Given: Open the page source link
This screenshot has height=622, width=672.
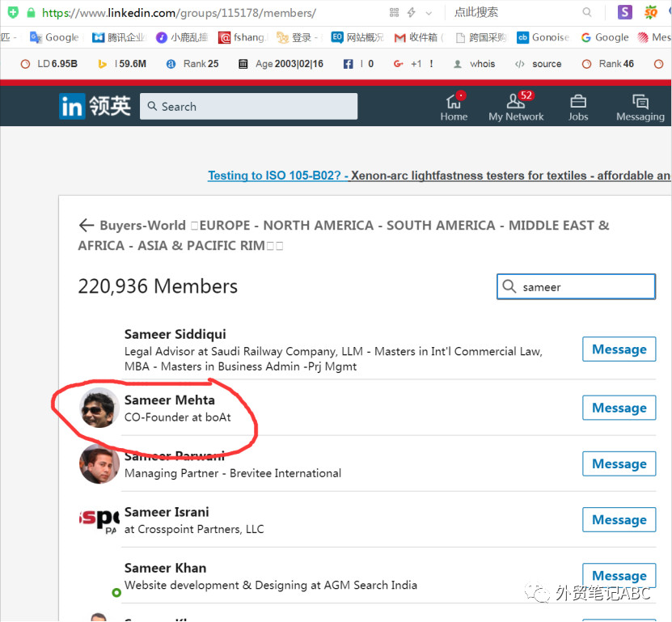Looking at the screenshot, I should (x=539, y=64).
